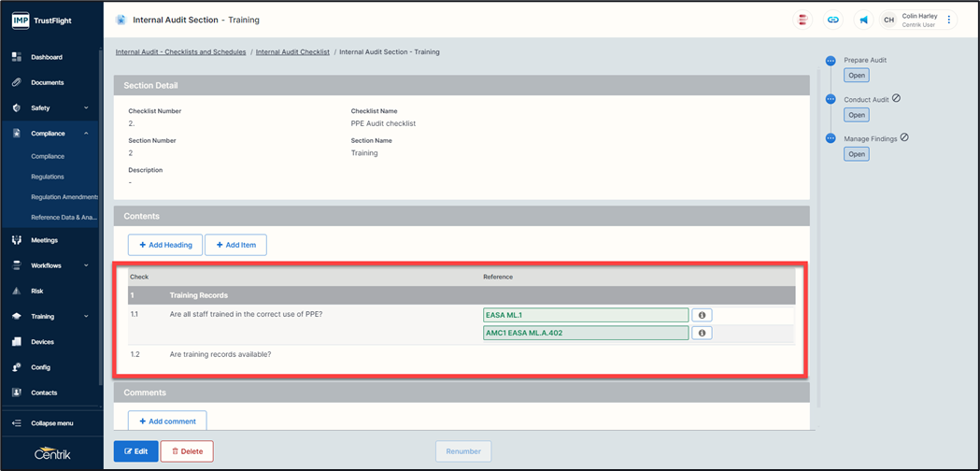980x471 pixels.
Task: Collapse the Compliance menu section
Action: pos(87,134)
